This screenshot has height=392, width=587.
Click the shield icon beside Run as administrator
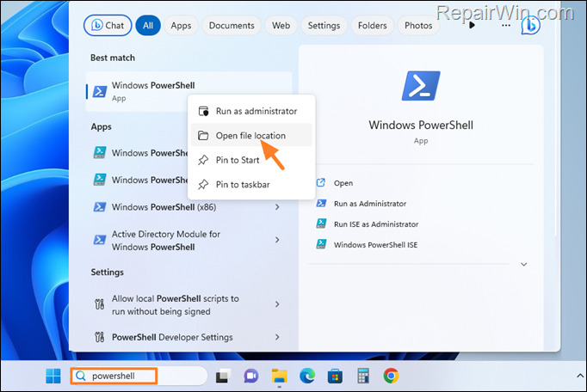(203, 111)
